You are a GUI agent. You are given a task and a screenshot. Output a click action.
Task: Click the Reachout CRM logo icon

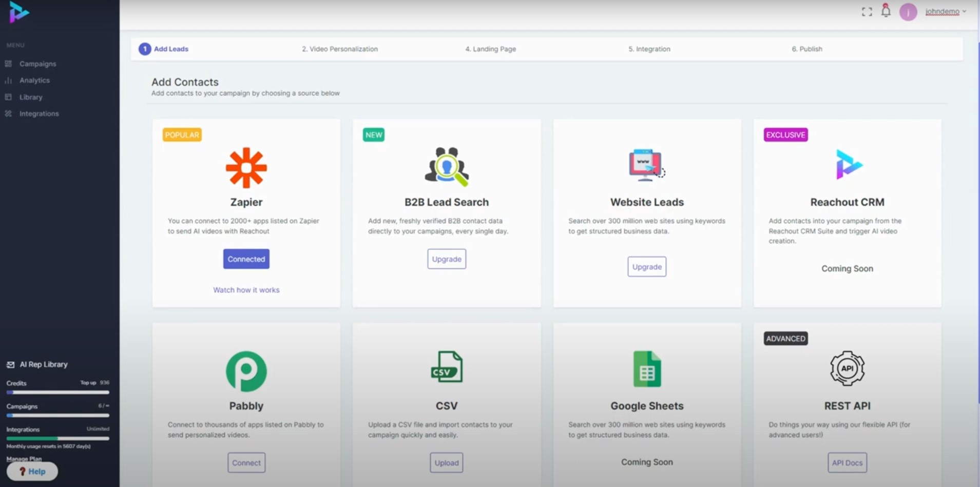[x=849, y=164]
